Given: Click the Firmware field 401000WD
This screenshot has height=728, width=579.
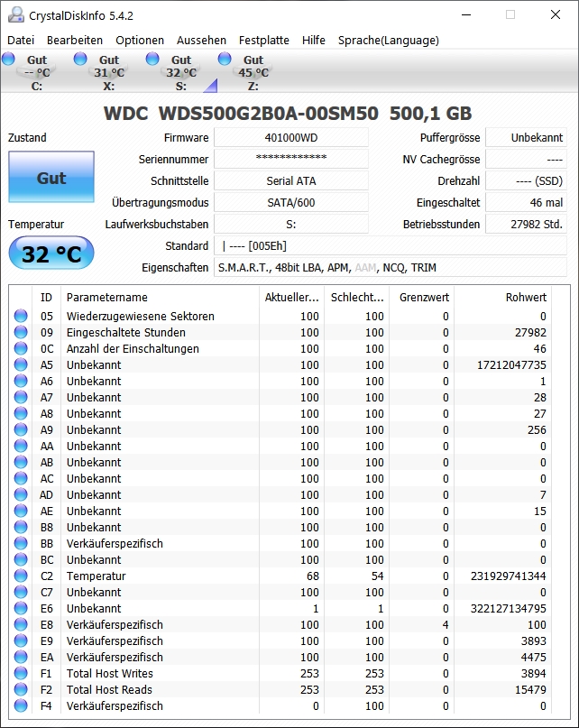Looking at the screenshot, I should (x=291, y=138).
